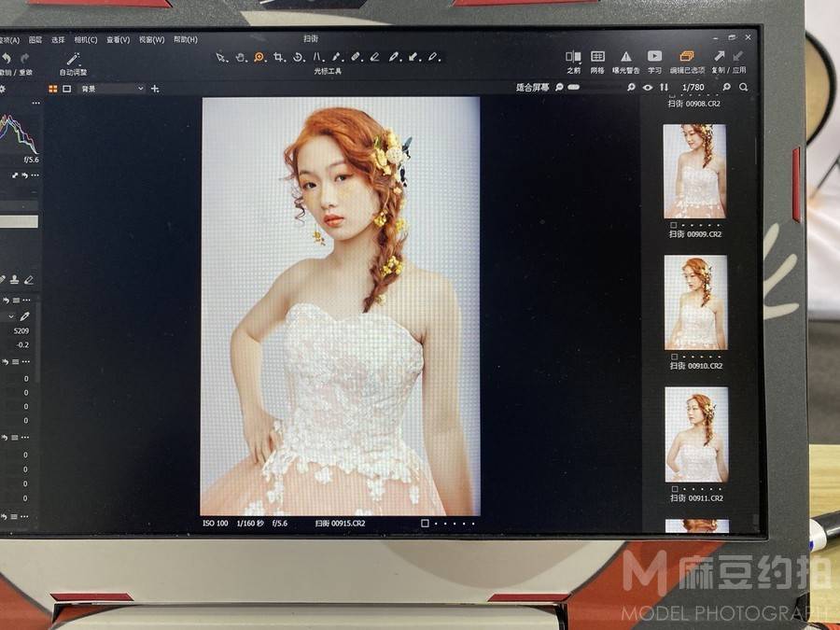Switch to single image viewer mode
The width and height of the screenshot is (840, 630).
67,89
